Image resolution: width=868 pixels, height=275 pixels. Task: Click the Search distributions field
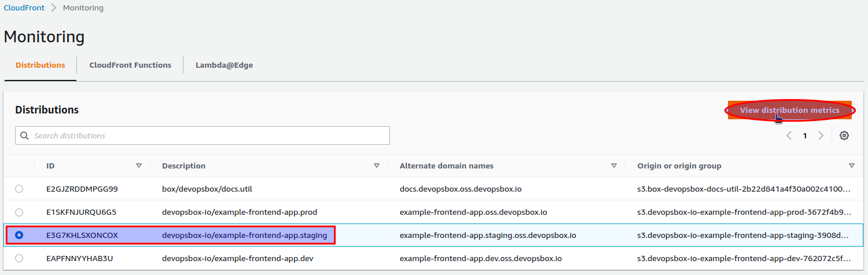click(203, 135)
